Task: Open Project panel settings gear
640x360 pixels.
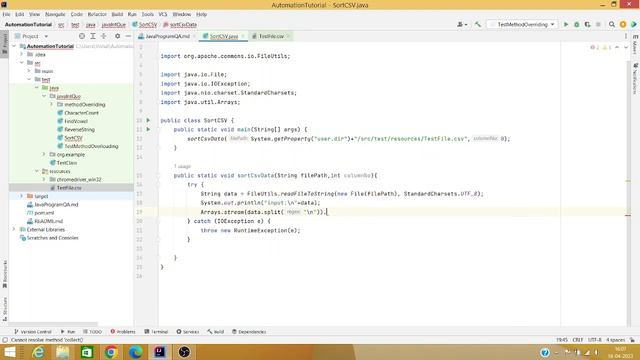Action: tap(118, 36)
